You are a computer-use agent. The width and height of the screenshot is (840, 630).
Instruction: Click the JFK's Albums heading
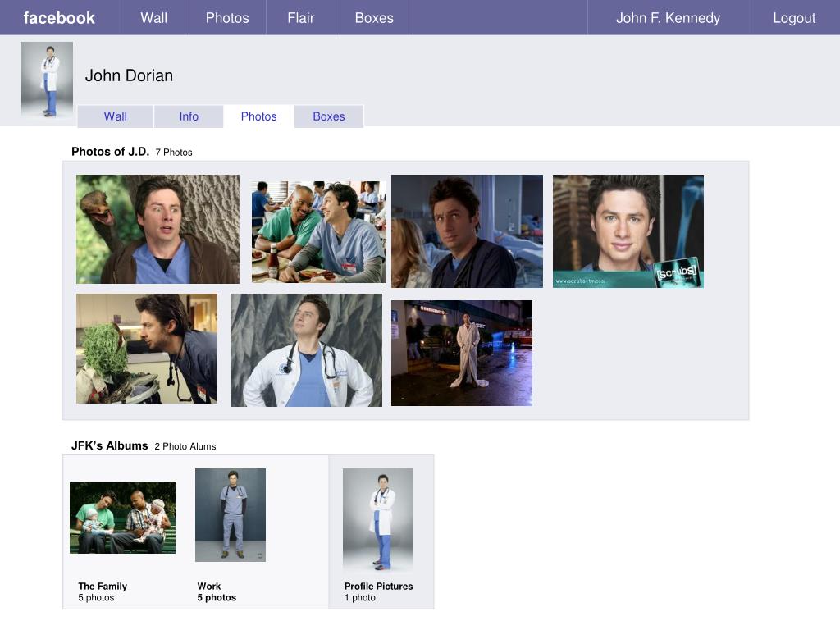click(x=110, y=445)
